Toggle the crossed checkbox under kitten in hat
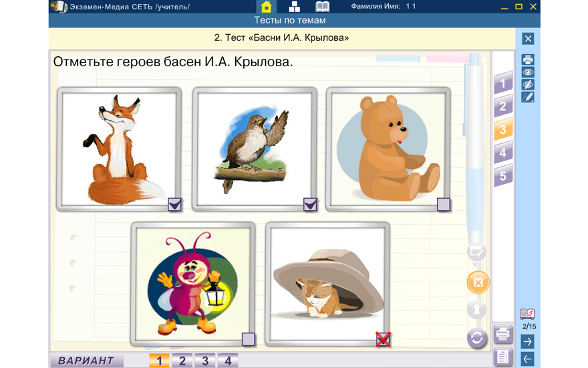 383,339
